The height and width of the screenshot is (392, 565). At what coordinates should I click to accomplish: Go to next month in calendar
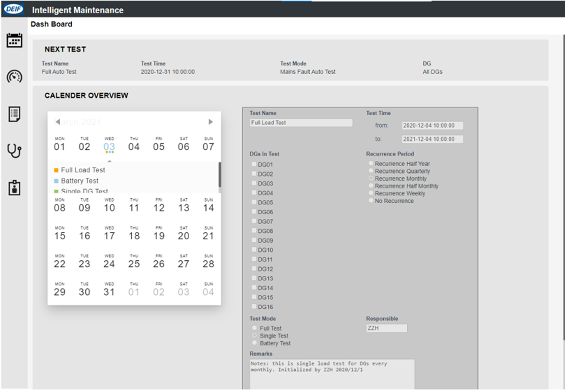tap(210, 122)
